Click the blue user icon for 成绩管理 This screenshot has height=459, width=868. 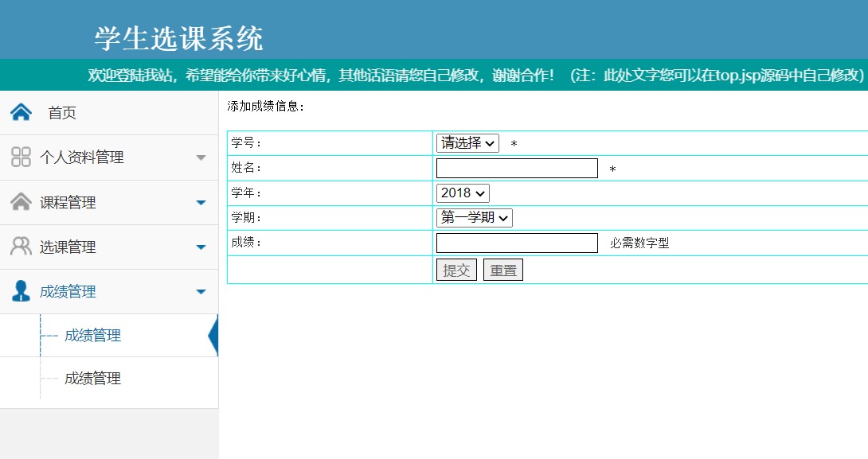(x=21, y=291)
